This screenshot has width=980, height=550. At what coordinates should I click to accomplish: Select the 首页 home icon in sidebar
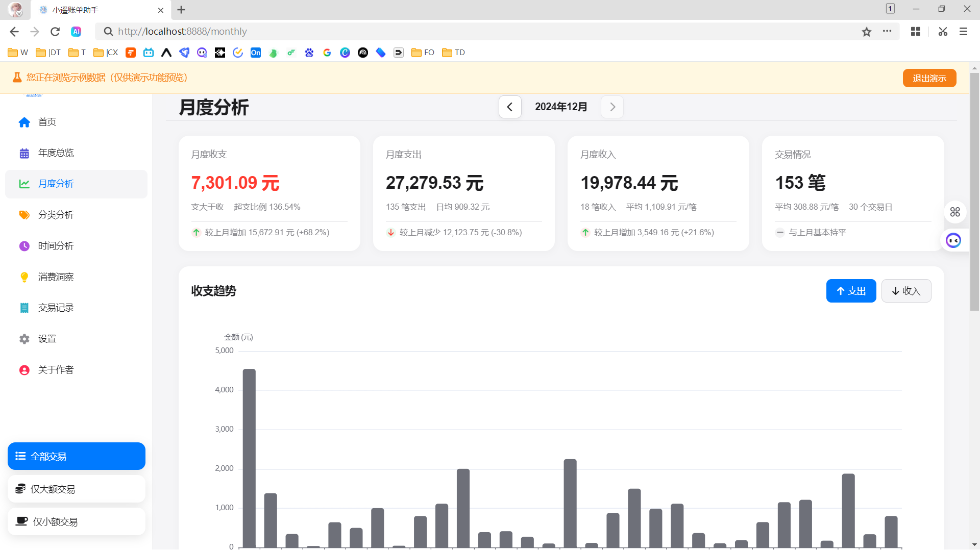click(x=24, y=122)
